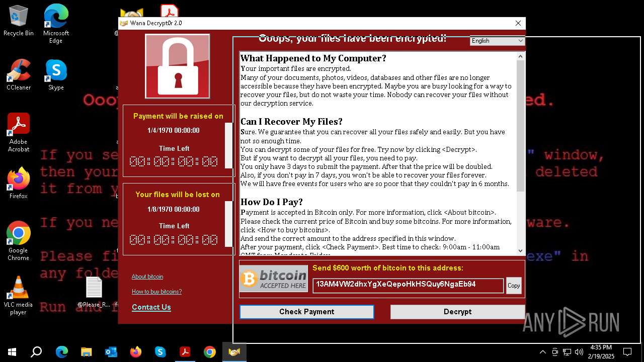
Task: Open the CCleaner desktop shortcut
Action: (x=19, y=75)
